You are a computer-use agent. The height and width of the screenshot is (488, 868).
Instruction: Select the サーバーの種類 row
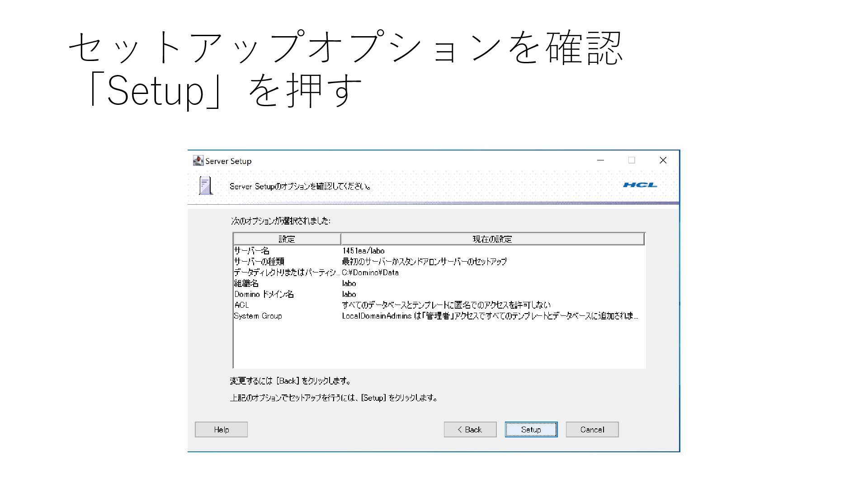click(259, 262)
